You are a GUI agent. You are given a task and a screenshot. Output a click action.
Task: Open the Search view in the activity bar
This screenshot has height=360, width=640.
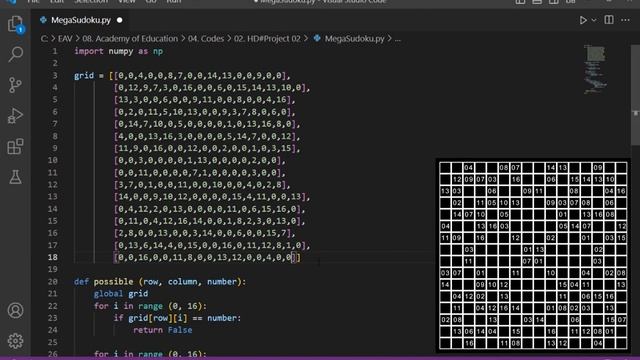pyautogui.click(x=16, y=54)
